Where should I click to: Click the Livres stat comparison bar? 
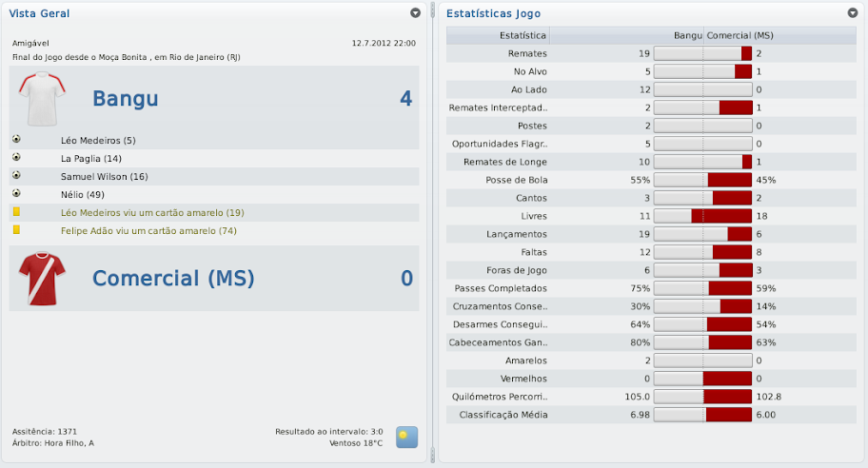click(703, 216)
